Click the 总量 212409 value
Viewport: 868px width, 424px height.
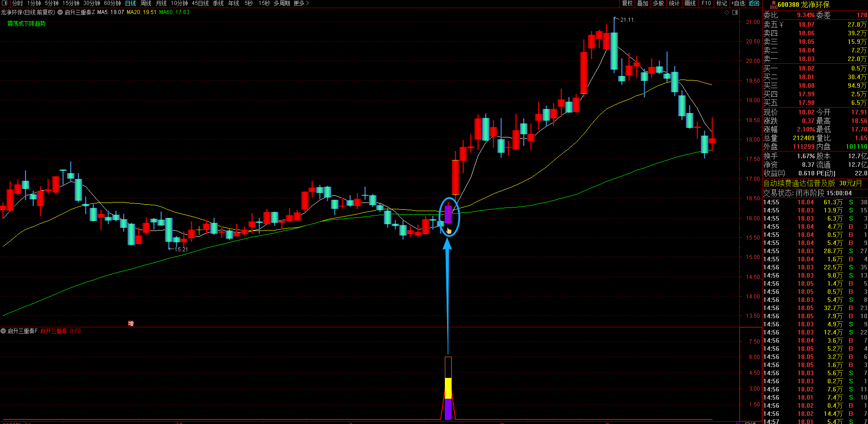pyautogui.click(x=804, y=138)
